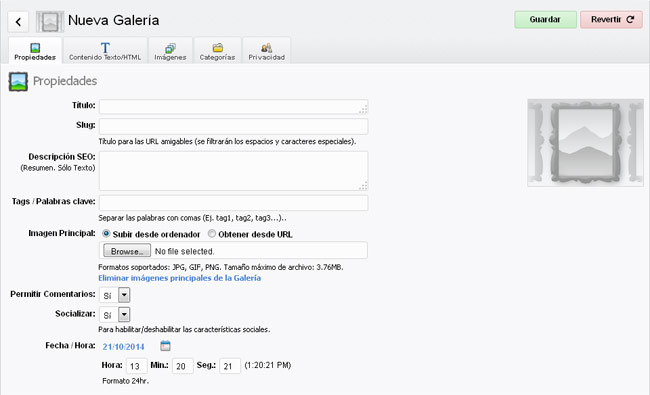Viewport: 650px width, 395px height.
Task: Click the Seg. input field
Action: [230, 366]
